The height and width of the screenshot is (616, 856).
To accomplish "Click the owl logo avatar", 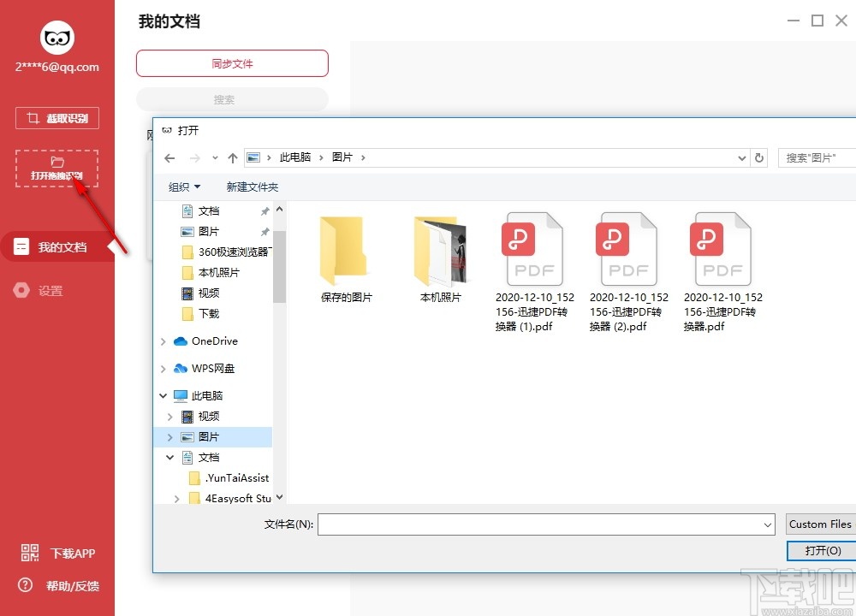I will [56, 38].
